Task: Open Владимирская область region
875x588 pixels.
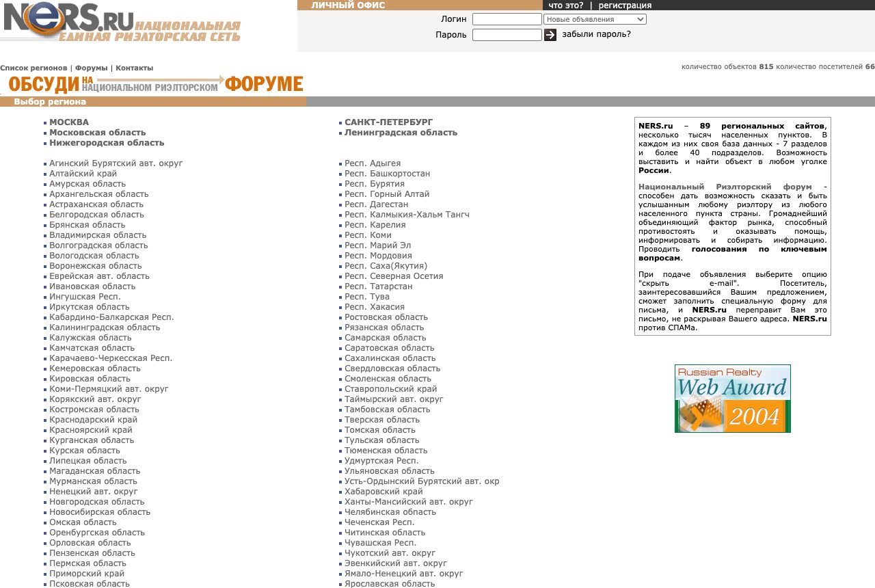Action: pyautogui.click(x=98, y=235)
